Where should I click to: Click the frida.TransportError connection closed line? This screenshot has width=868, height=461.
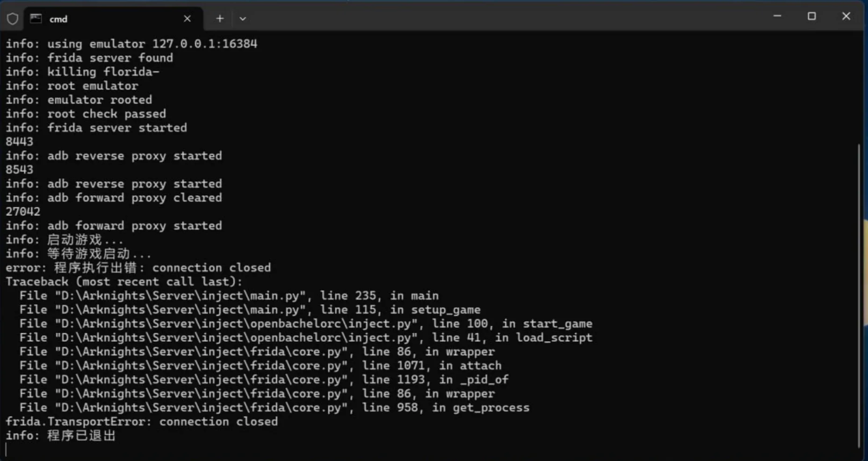pyautogui.click(x=141, y=422)
